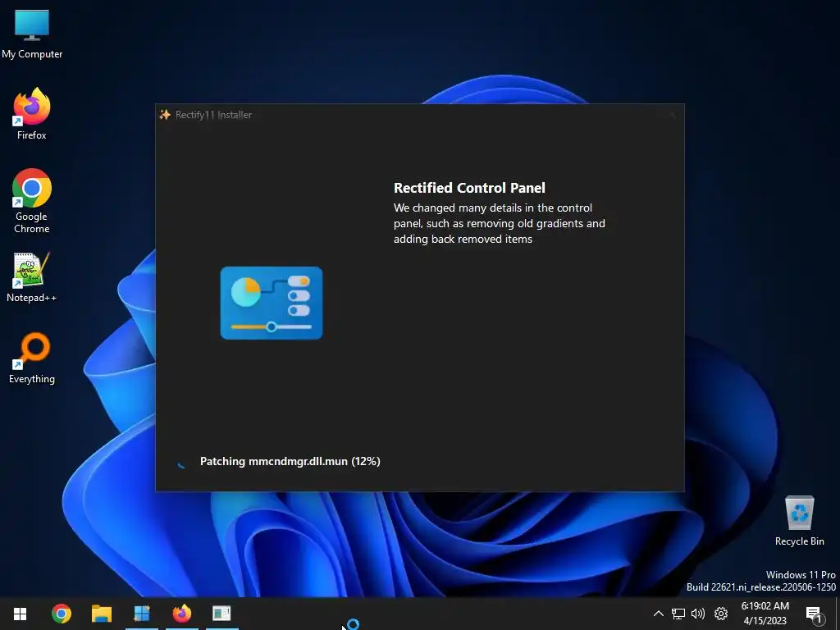Open network status tray icon
The width and height of the screenshot is (840, 630).
(678, 614)
